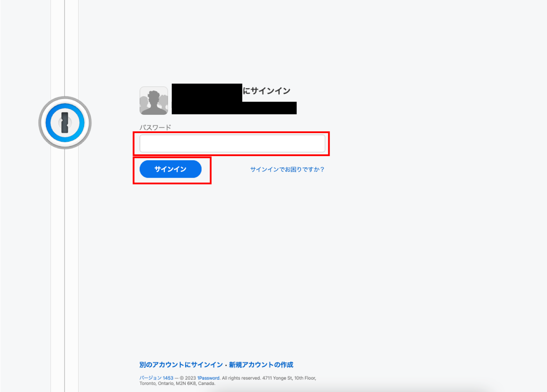
Task: Open the 1Password footer link
Action: 208,378
